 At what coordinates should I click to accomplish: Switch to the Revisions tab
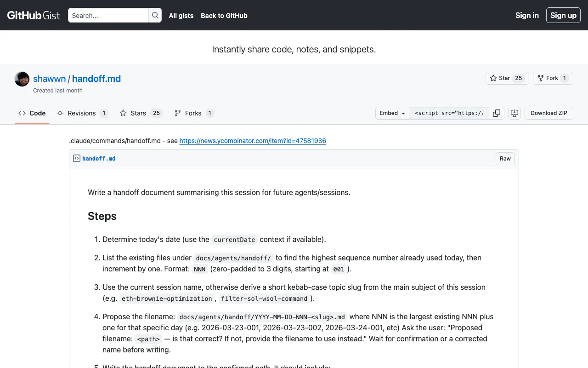pos(82,113)
